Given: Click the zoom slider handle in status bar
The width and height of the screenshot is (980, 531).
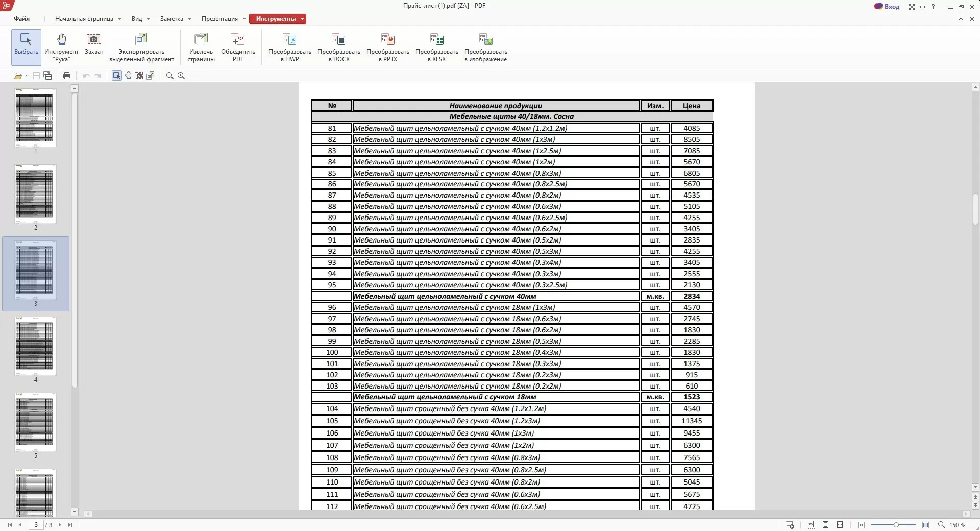Looking at the screenshot, I should 896,525.
